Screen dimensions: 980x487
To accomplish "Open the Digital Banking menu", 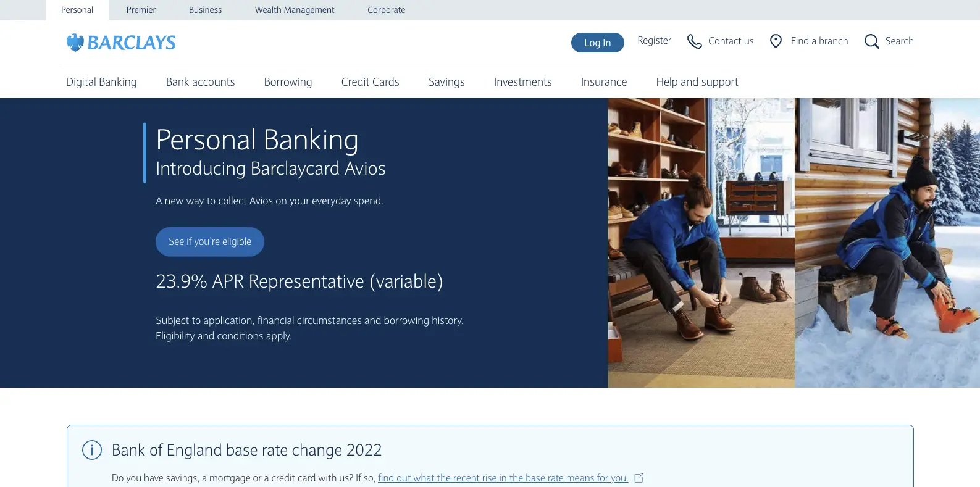I will (x=101, y=82).
